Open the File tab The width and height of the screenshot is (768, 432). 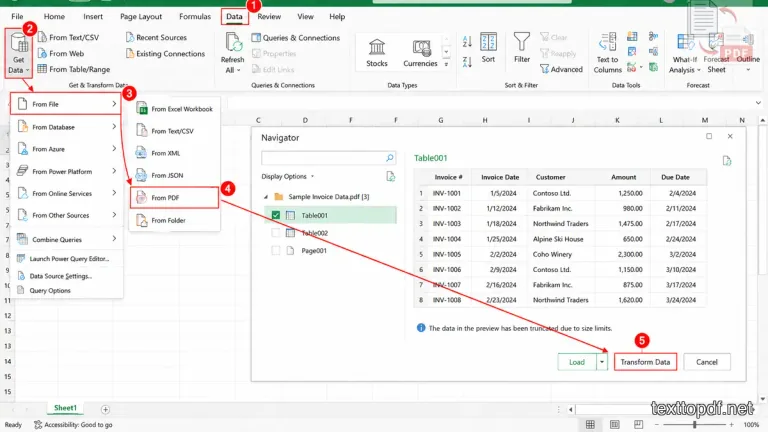(x=17, y=16)
